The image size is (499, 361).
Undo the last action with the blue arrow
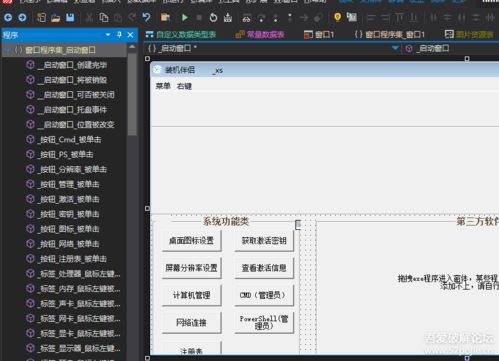tap(146, 17)
